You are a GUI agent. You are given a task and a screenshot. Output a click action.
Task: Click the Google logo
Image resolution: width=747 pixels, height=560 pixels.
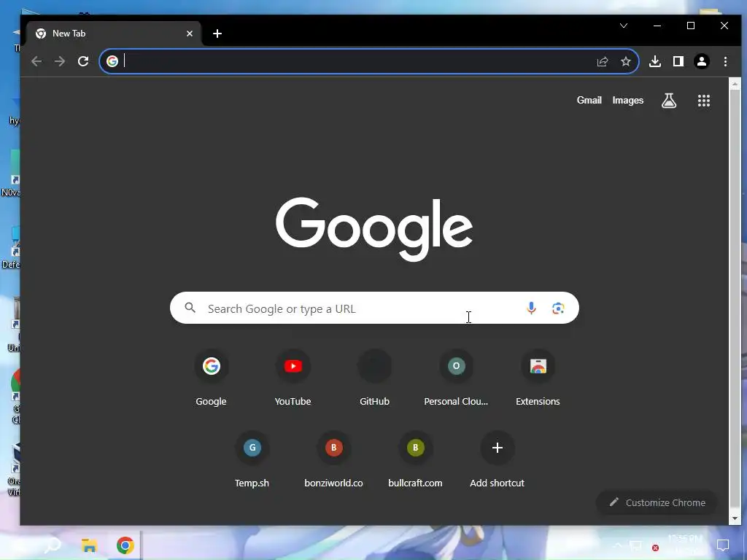374,229
